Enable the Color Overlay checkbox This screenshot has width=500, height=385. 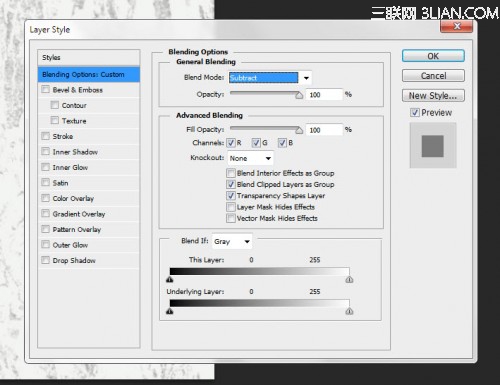click(x=45, y=198)
